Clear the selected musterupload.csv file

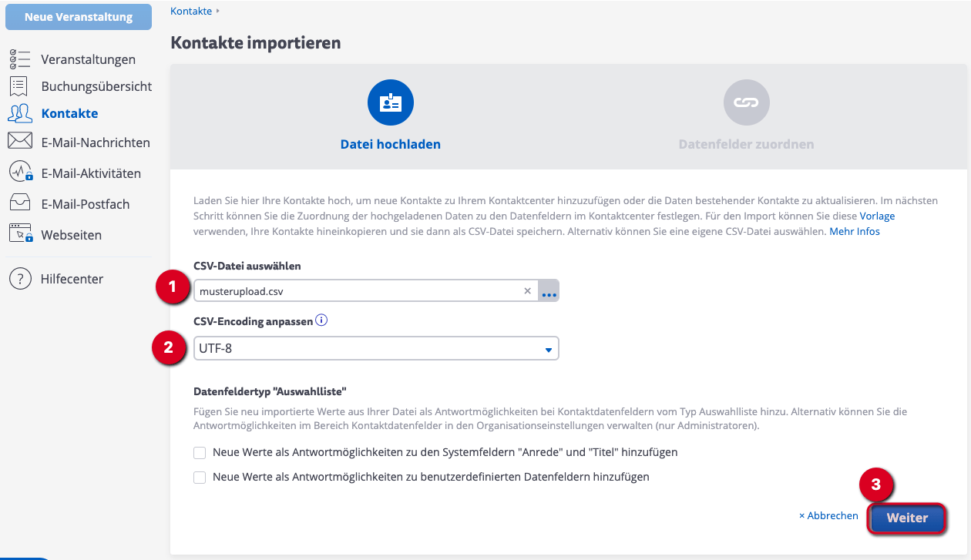[x=528, y=291]
